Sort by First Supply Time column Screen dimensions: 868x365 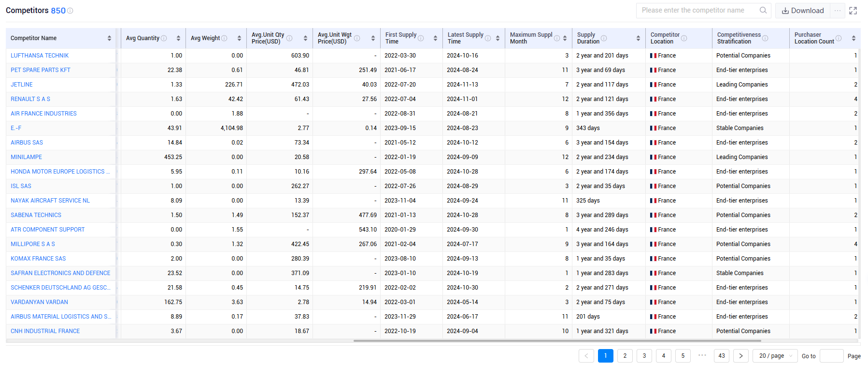coord(435,38)
